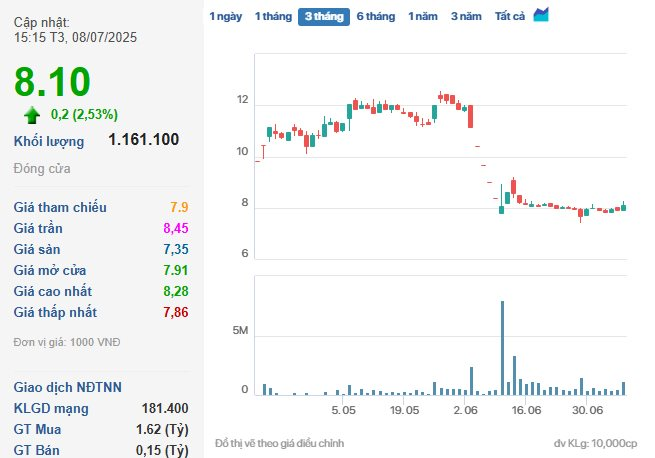This screenshot has width=655, height=458.
Task: Click the adjusted price chart note text
Action: pyautogui.click(x=279, y=443)
